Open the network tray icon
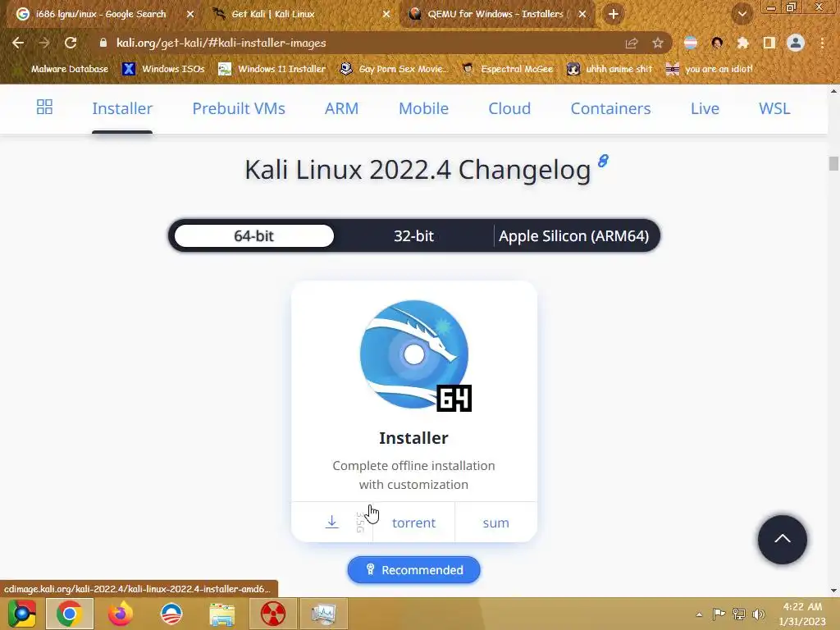This screenshot has width=840, height=630. click(x=739, y=614)
